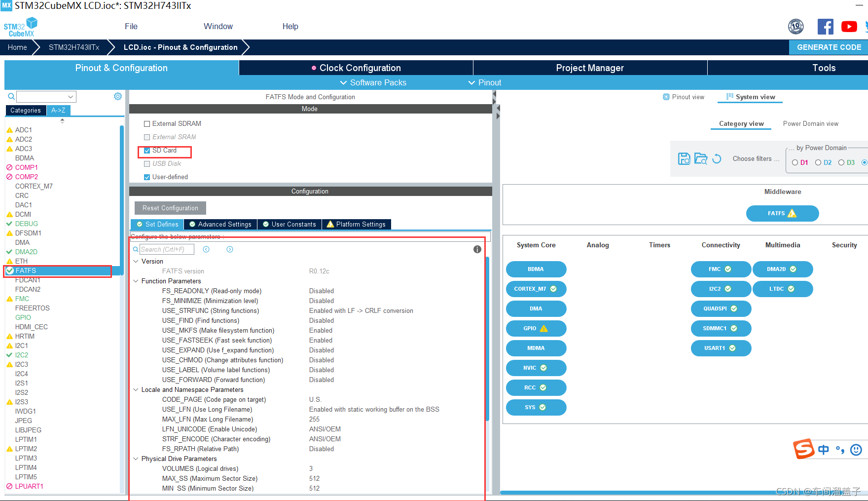Collapse the Physical Drive Parameters section
The width and height of the screenshot is (868, 501).
click(x=136, y=459)
